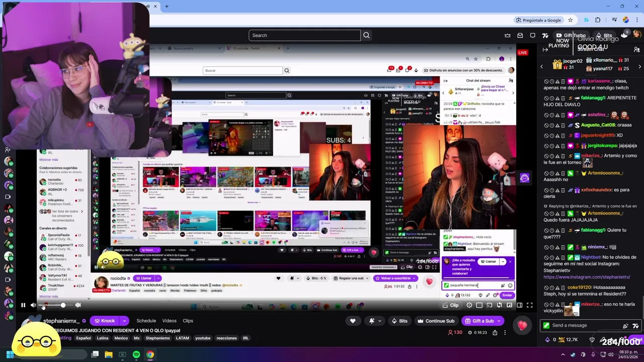Toggle fullscreen on the player

point(529,305)
